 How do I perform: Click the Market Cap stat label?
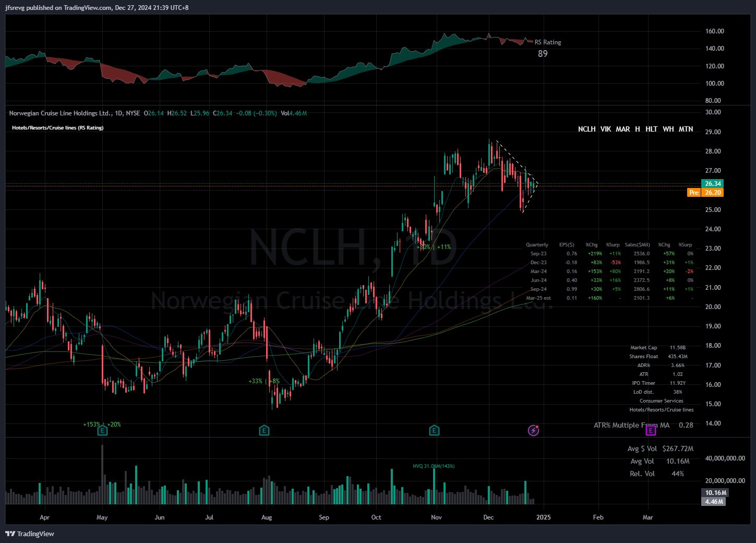643,348
